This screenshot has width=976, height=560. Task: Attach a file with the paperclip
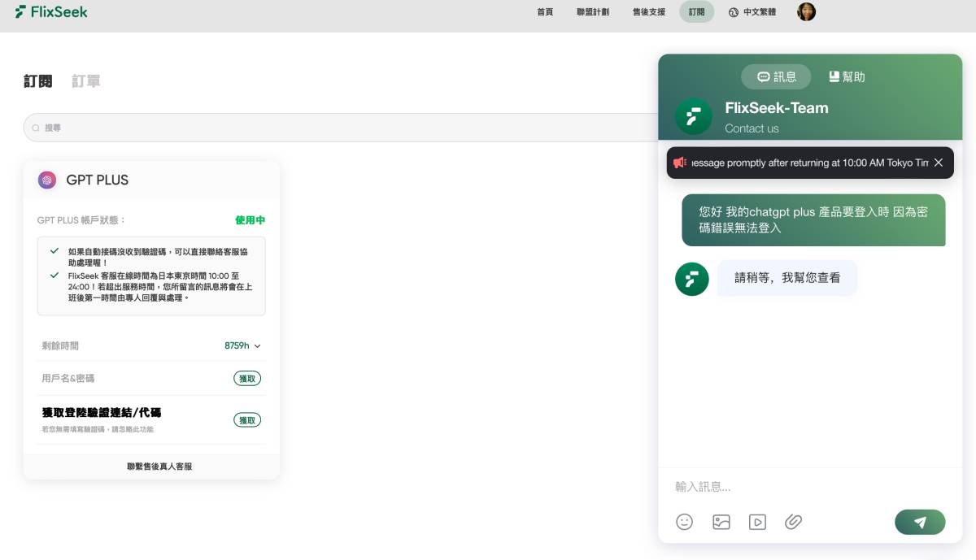794,522
